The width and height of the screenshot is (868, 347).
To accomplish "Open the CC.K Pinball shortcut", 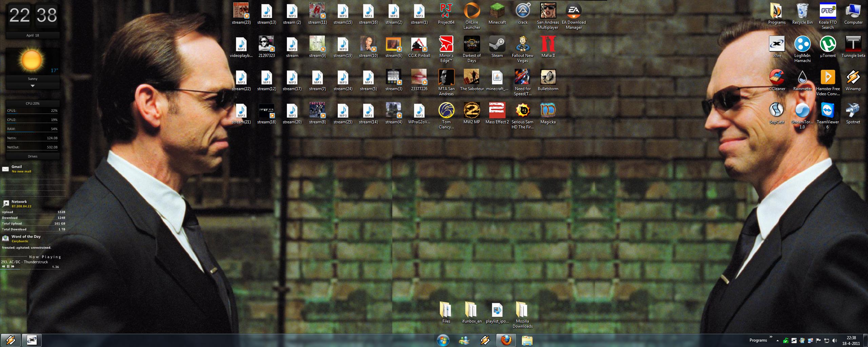I will [419, 47].
